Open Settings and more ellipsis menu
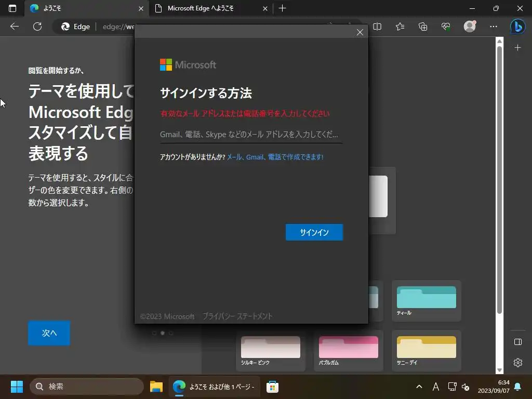Image resolution: width=532 pixels, height=399 pixels. (x=494, y=26)
